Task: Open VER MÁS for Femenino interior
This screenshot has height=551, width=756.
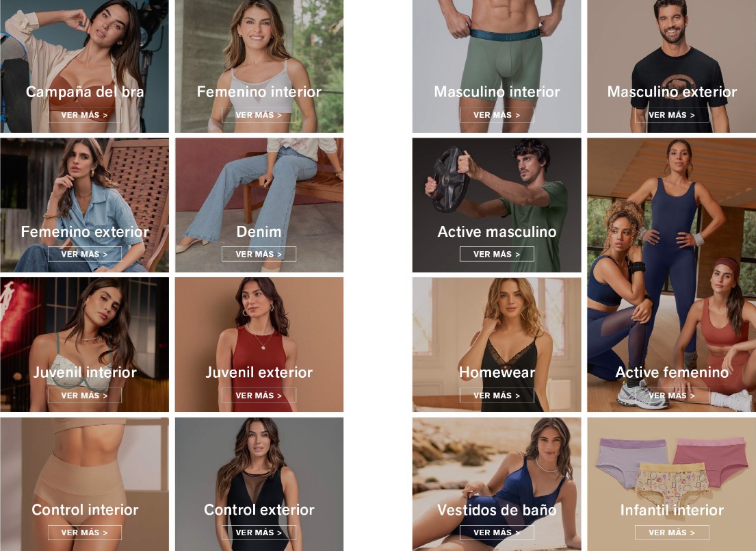Action: pyautogui.click(x=259, y=115)
